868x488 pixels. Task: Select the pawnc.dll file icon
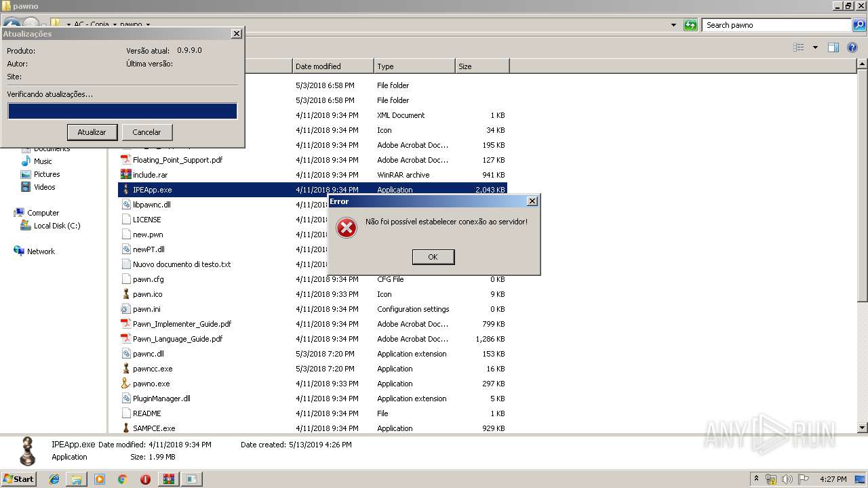coord(125,354)
